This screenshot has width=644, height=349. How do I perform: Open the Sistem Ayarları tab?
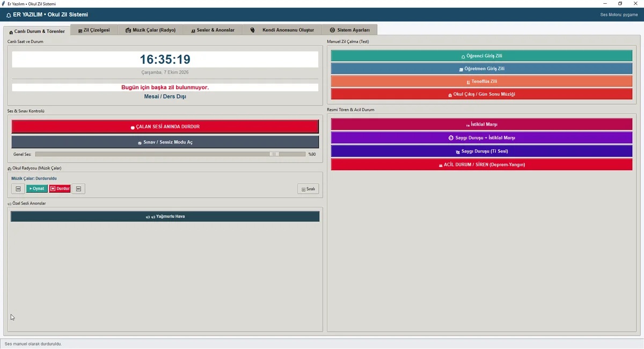[x=349, y=30]
